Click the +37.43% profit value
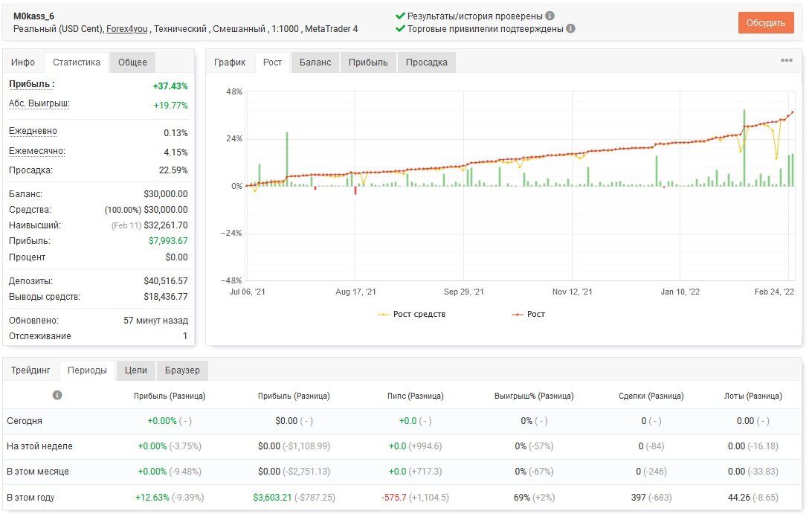 pos(170,86)
